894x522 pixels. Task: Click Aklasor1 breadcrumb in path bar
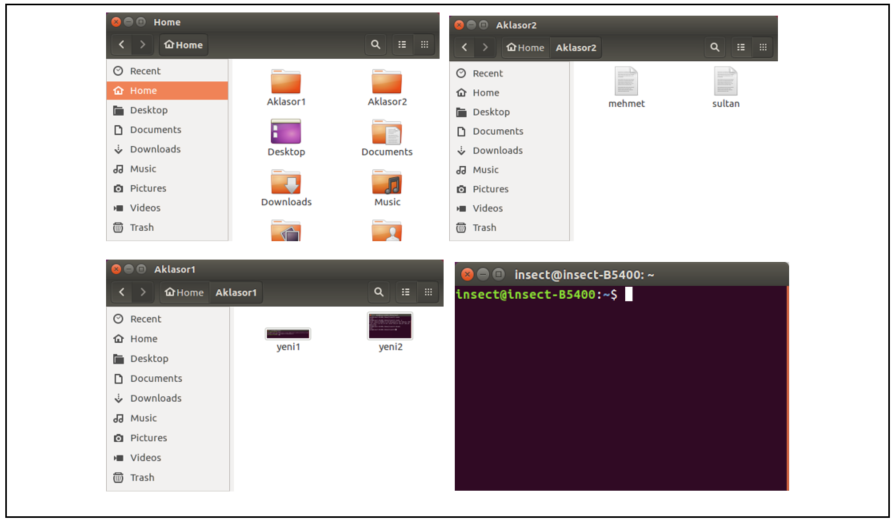click(x=236, y=292)
